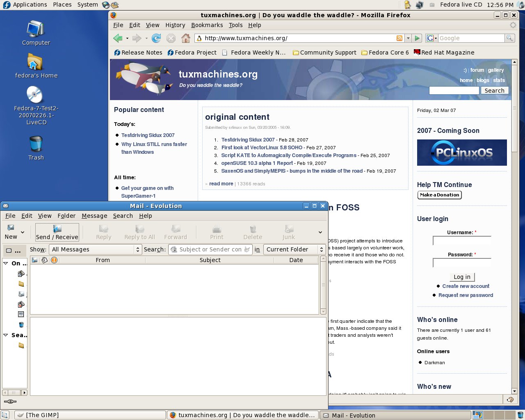Open the Computer desktop icon
This screenshot has width=525, height=420.
[x=36, y=33]
